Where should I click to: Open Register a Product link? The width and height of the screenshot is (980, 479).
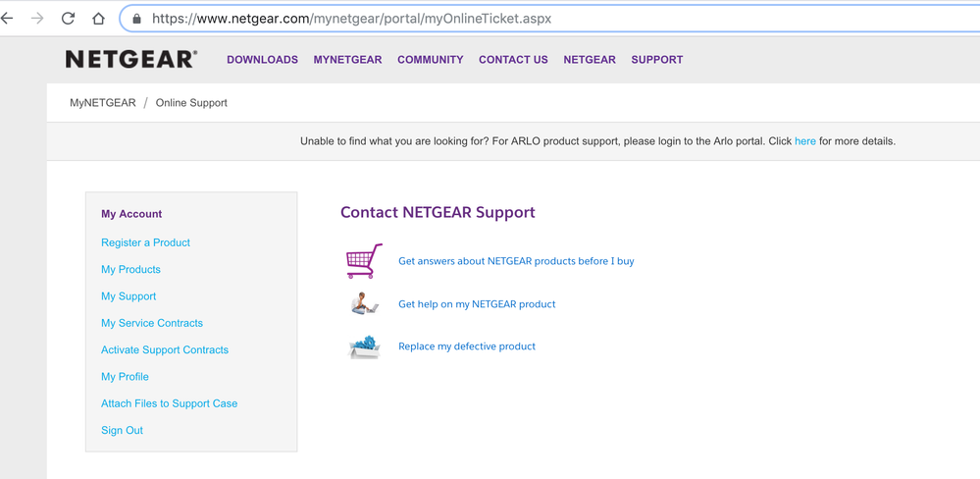(145, 242)
